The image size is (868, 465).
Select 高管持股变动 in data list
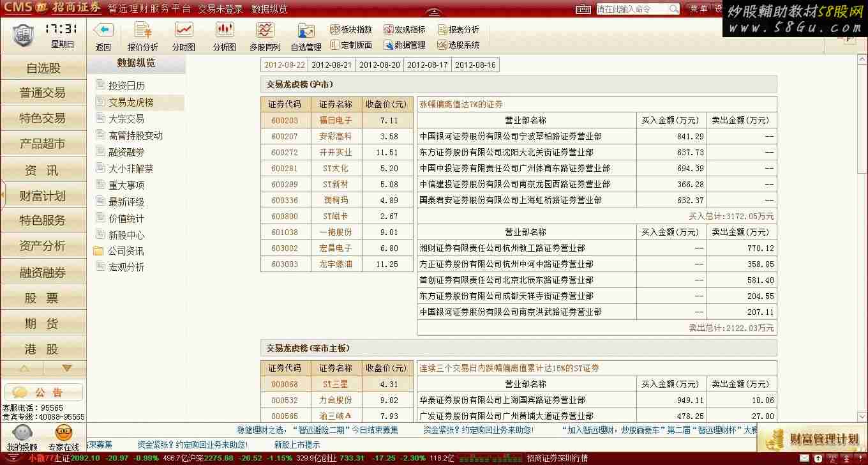[135, 135]
